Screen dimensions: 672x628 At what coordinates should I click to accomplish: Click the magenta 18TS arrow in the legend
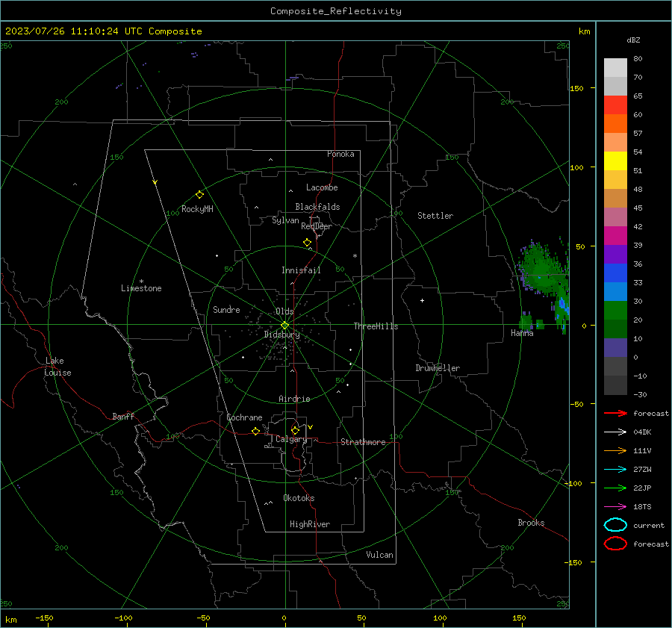[x=615, y=507]
